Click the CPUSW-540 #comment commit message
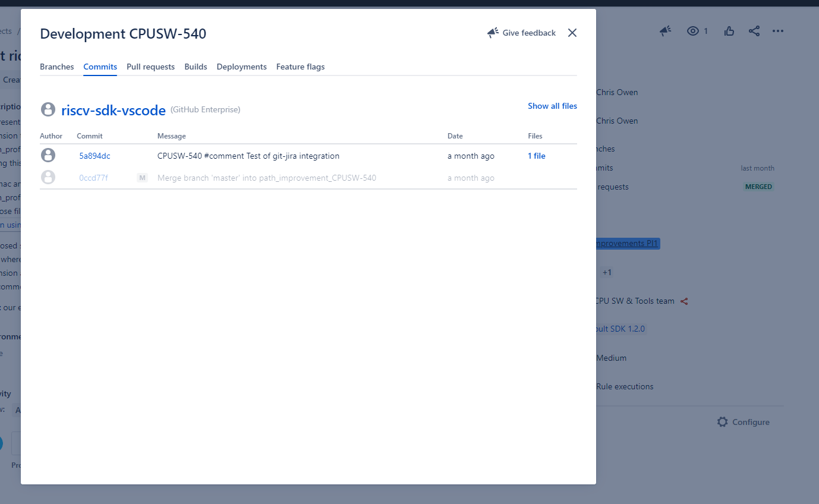This screenshot has width=819, height=504. click(248, 156)
